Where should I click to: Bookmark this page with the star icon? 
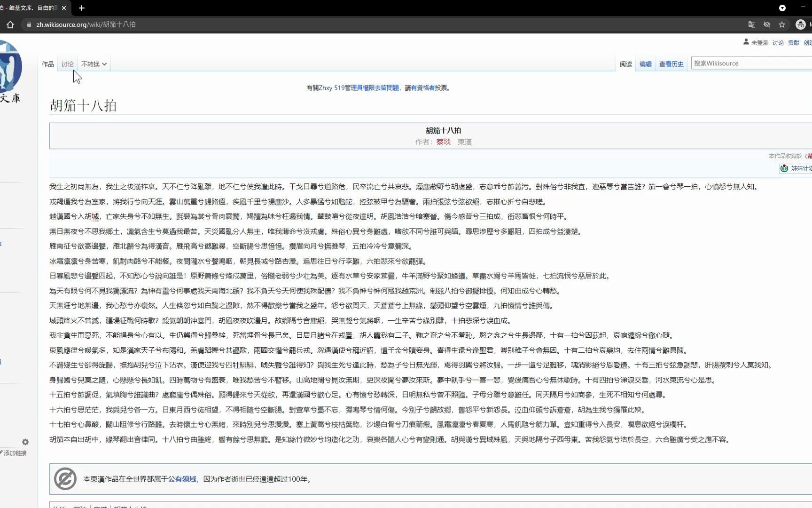(782, 24)
